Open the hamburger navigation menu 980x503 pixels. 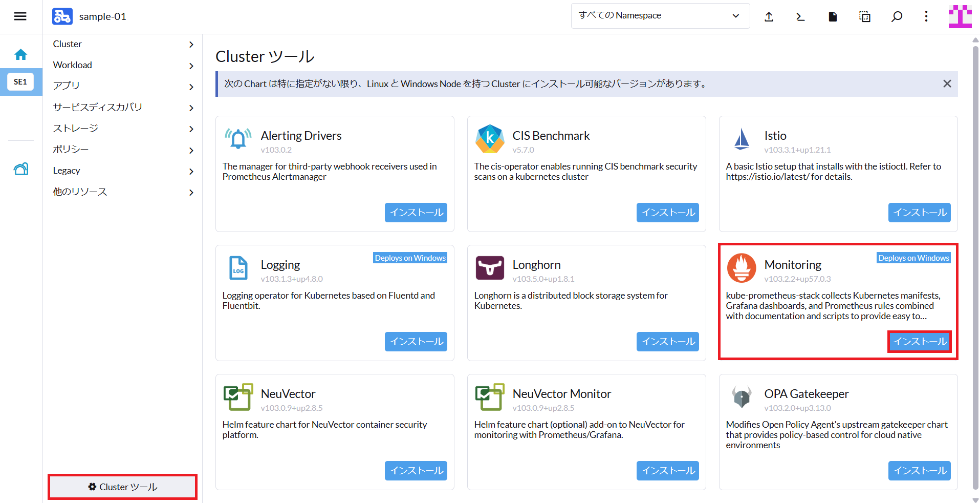click(20, 16)
